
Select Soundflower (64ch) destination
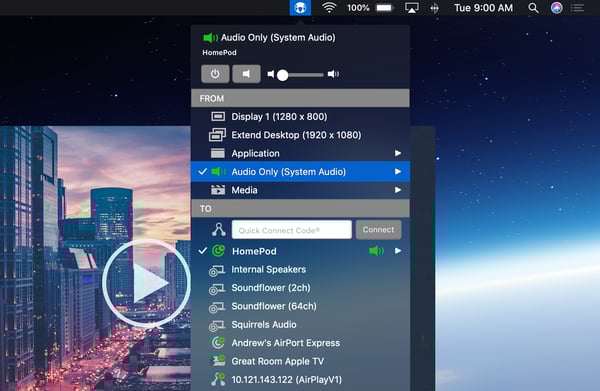click(300, 306)
